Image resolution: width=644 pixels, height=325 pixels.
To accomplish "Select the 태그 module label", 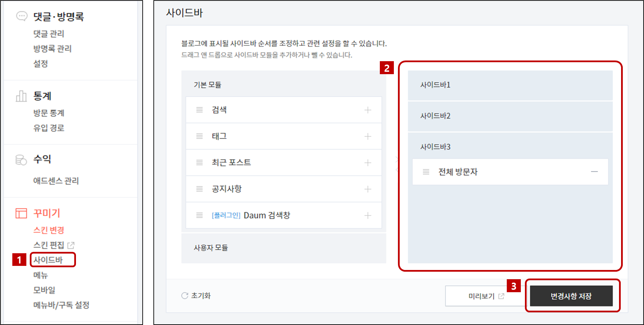I will tap(219, 136).
